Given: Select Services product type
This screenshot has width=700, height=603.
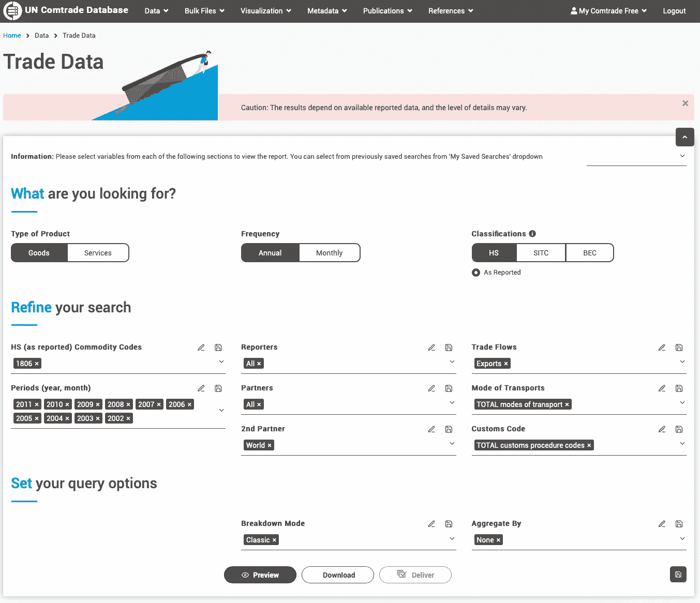Looking at the screenshot, I should tap(98, 253).
